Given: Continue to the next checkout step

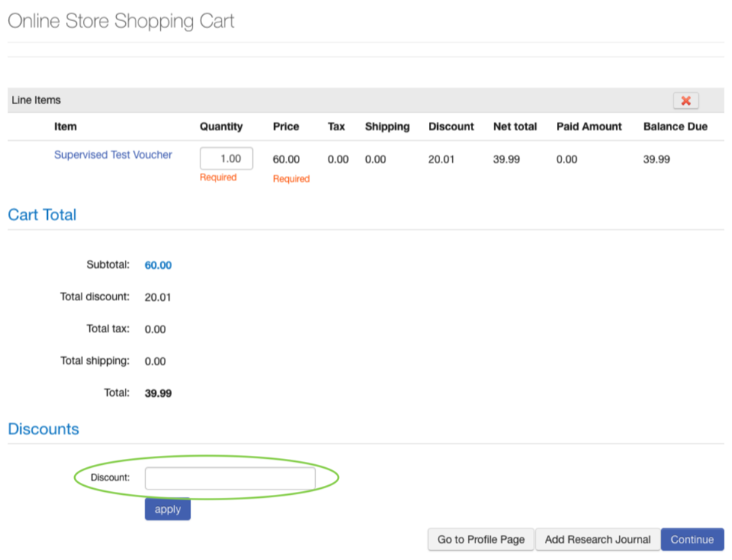Looking at the screenshot, I should [692, 540].
